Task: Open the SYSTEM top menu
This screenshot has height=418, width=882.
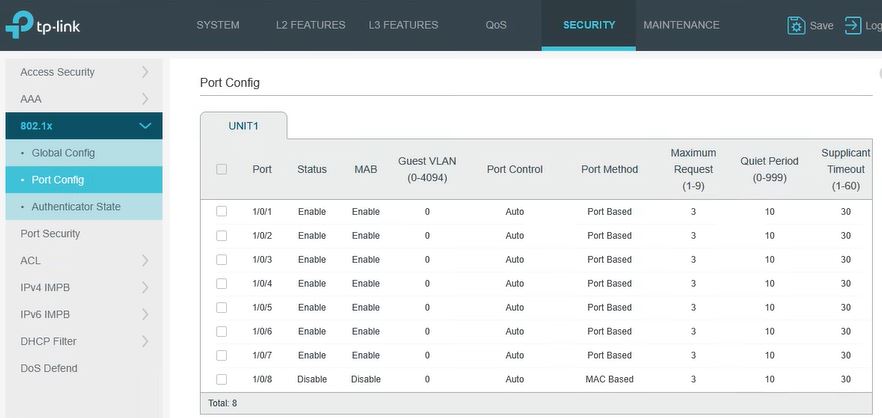Action: [x=218, y=25]
